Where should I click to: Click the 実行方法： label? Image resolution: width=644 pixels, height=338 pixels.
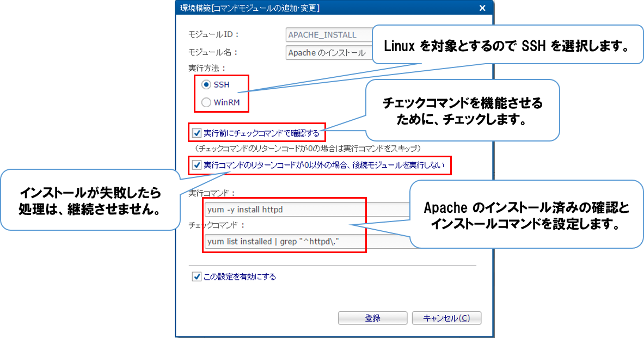pos(207,68)
